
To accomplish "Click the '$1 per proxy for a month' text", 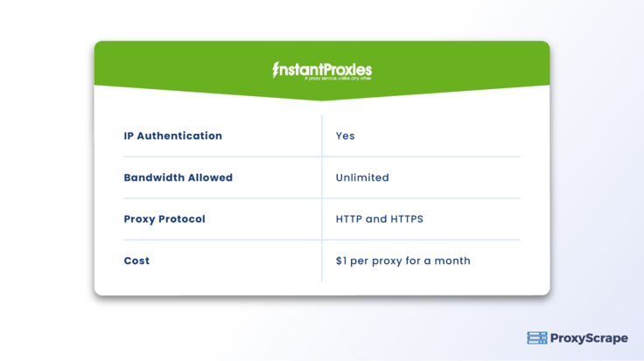I will [x=402, y=260].
